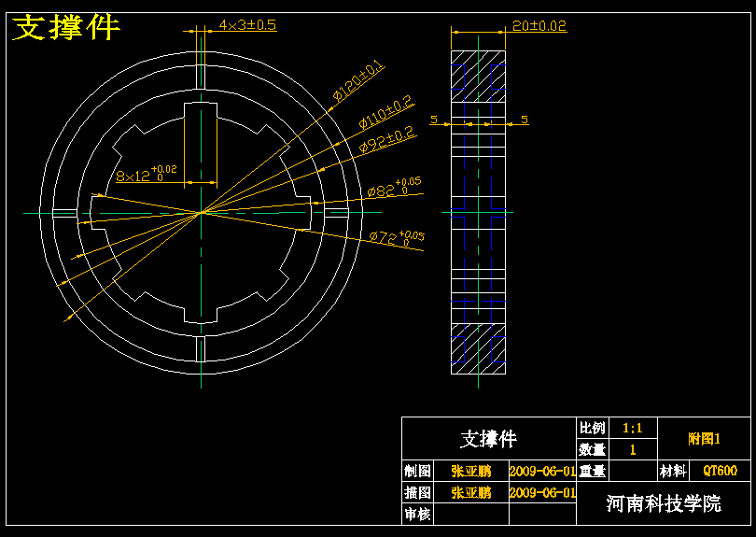
Task: Select the left 5 dimension in section view
Action: pos(434,119)
